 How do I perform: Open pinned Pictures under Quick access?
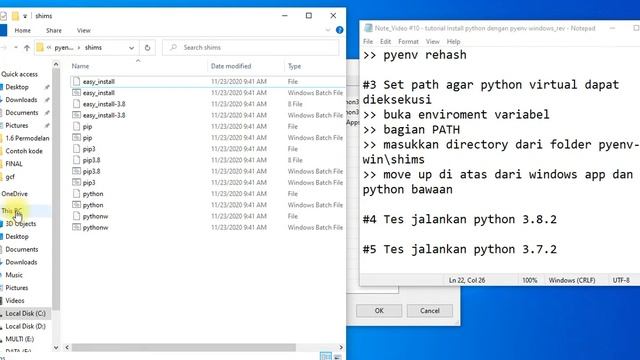coord(17,125)
